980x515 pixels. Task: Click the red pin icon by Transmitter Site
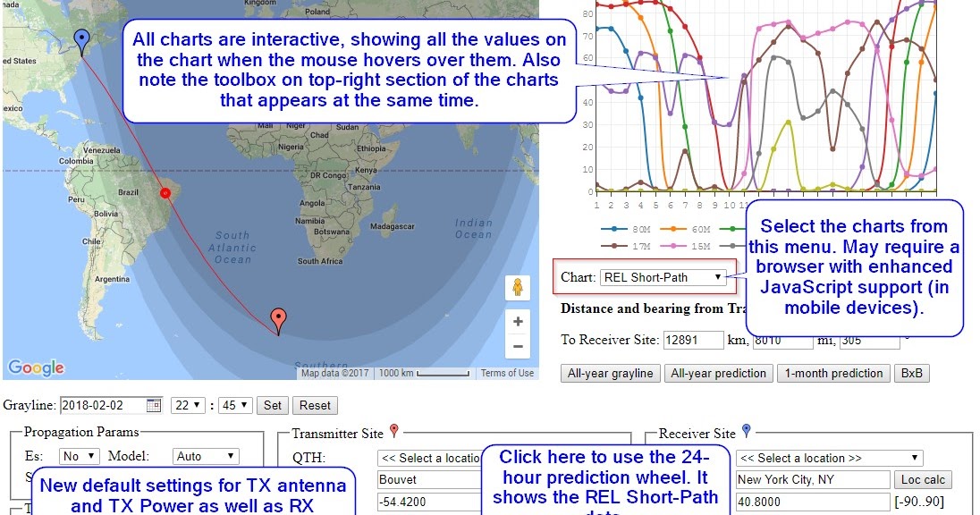[x=395, y=430]
